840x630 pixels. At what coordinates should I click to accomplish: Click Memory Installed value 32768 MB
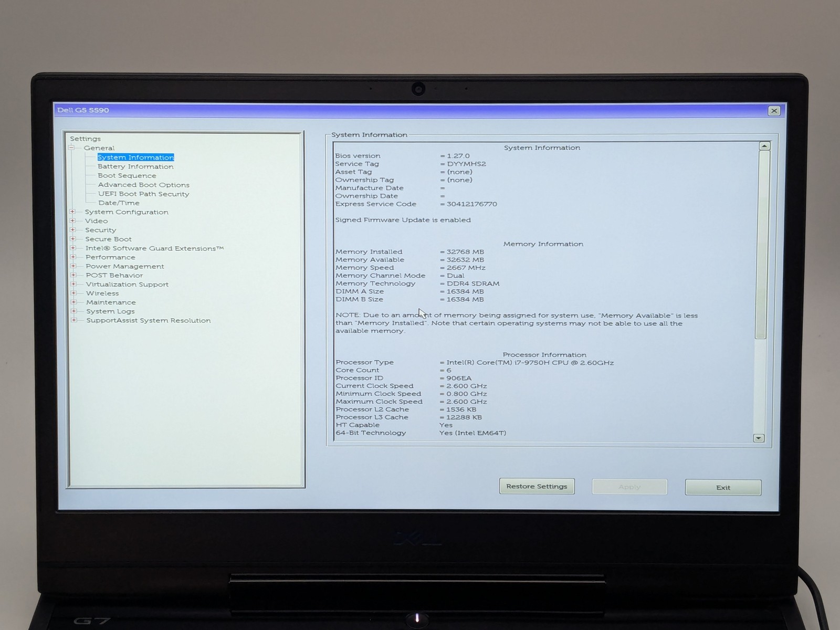click(465, 251)
